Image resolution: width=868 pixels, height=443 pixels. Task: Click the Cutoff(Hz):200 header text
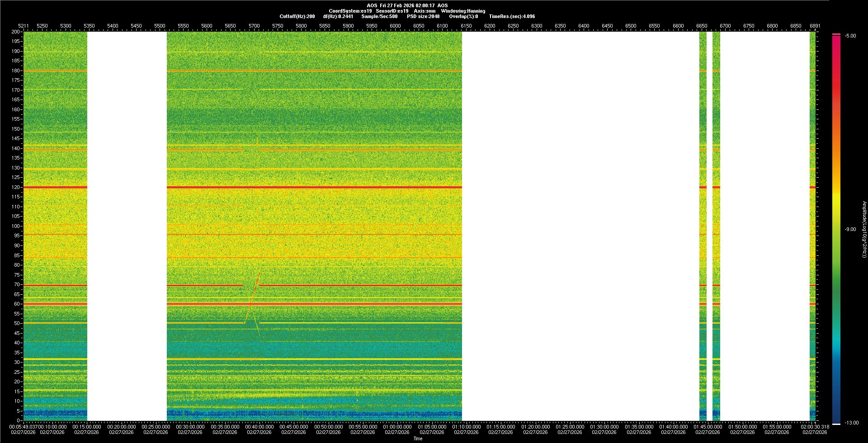point(297,16)
